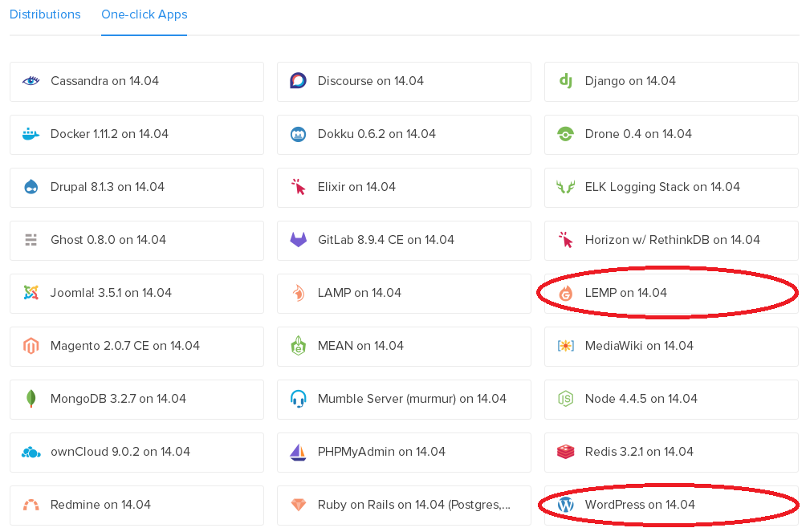Click the MEAN hexagon icon
Screen dimensions: 810x532
click(298, 346)
